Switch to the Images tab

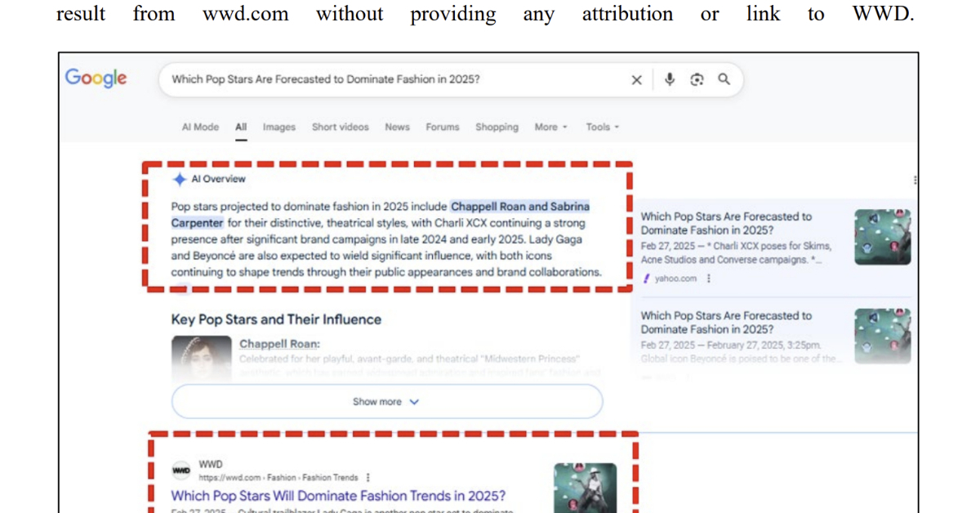coord(278,127)
